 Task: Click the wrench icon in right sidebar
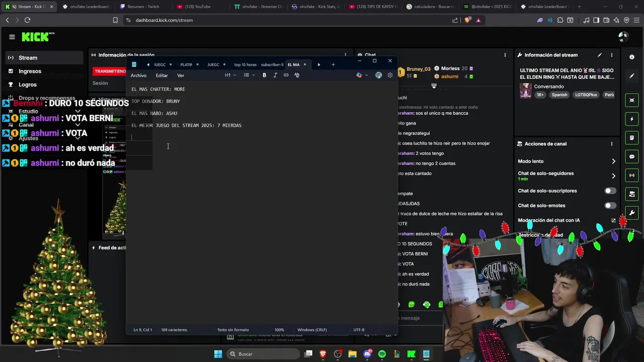[632, 213]
